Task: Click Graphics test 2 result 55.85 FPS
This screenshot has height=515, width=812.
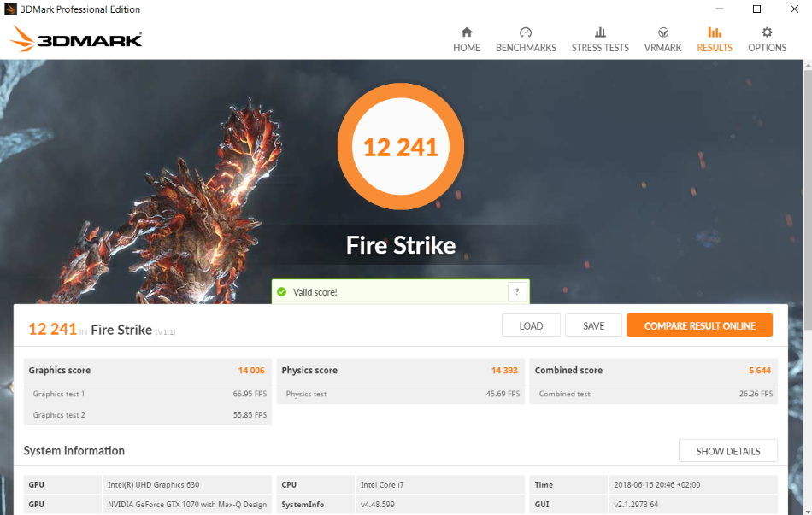Action: tap(250, 414)
